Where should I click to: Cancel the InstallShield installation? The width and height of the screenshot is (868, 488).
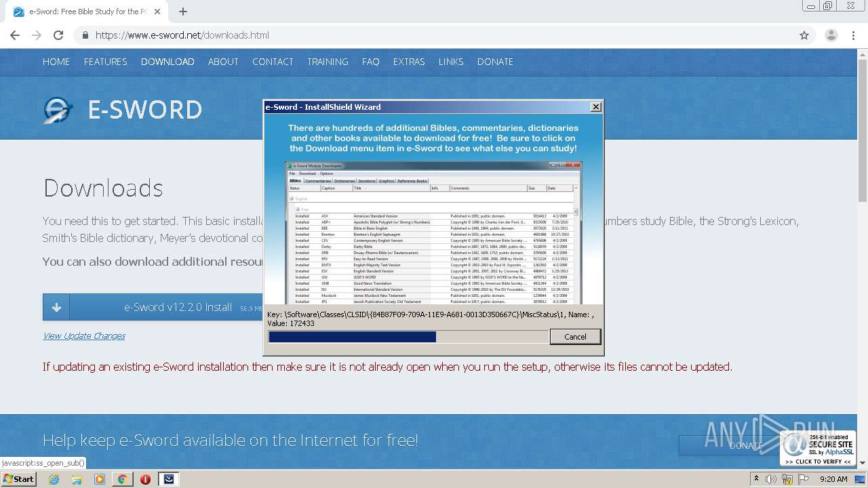coord(575,337)
